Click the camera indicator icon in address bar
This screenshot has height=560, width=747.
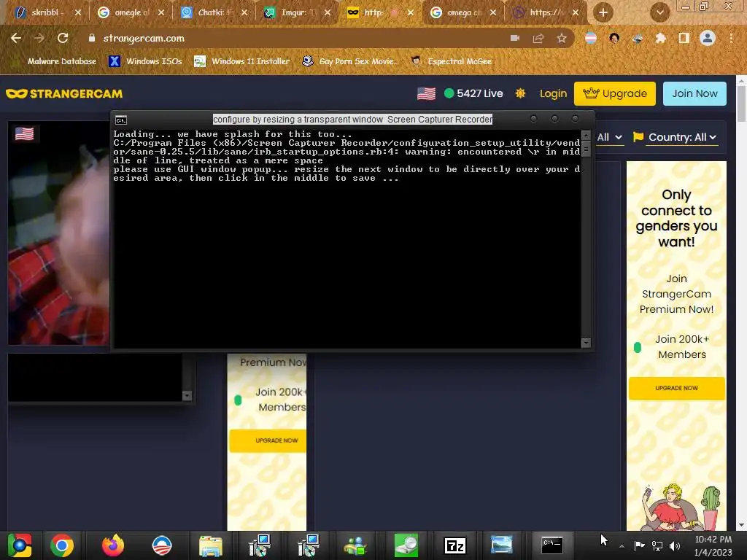click(x=515, y=38)
